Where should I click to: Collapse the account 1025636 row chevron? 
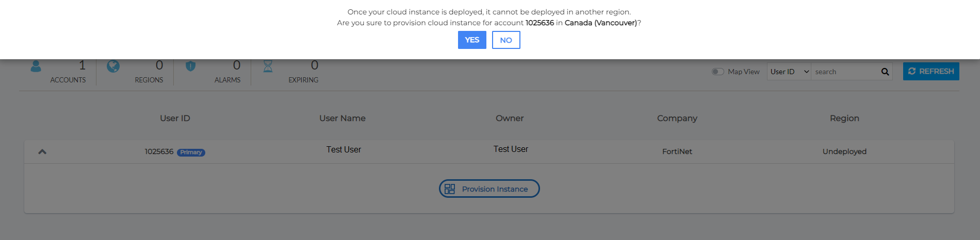(x=42, y=151)
